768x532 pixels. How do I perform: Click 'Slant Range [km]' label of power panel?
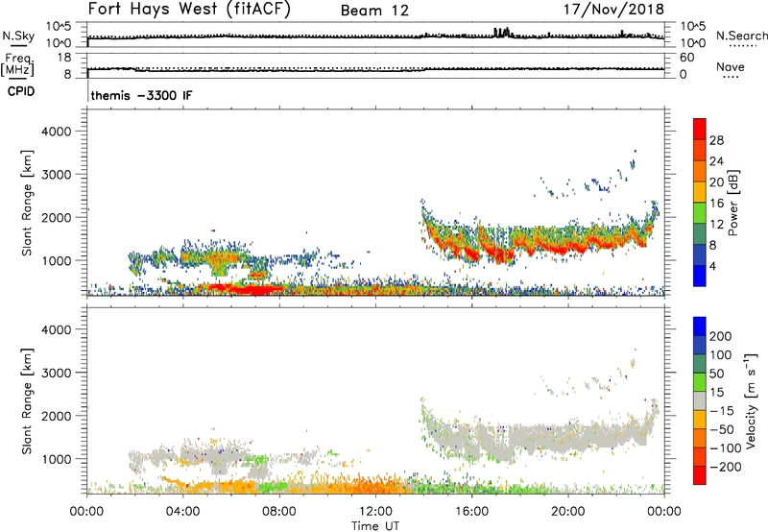click(x=27, y=203)
